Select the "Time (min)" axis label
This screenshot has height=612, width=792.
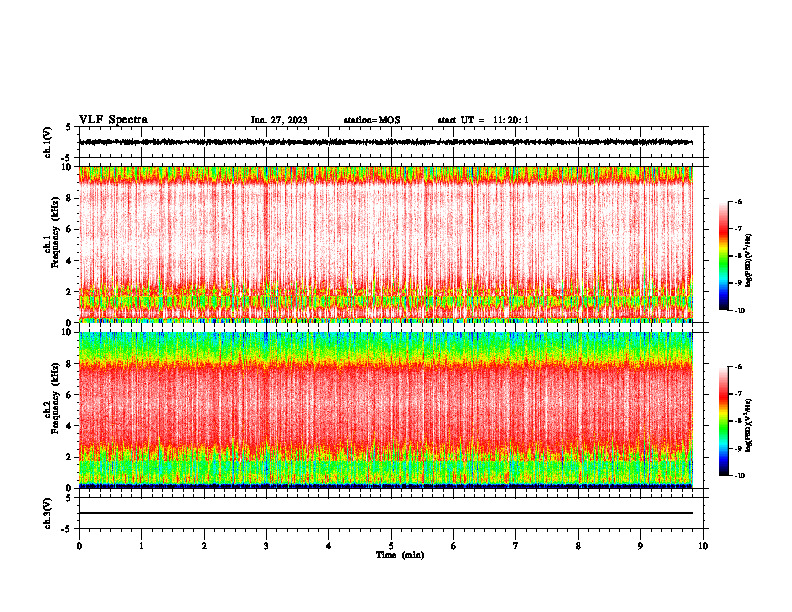click(400, 555)
